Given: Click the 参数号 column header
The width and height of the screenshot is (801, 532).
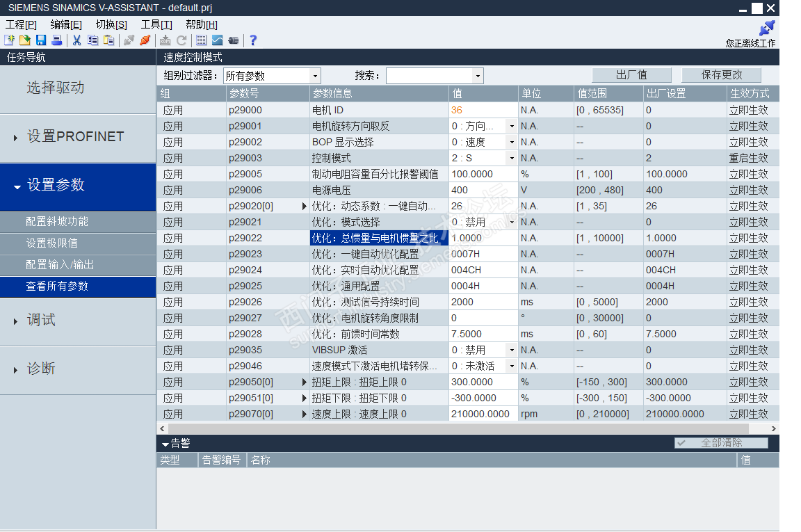Looking at the screenshot, I should (x=268, y=93).
